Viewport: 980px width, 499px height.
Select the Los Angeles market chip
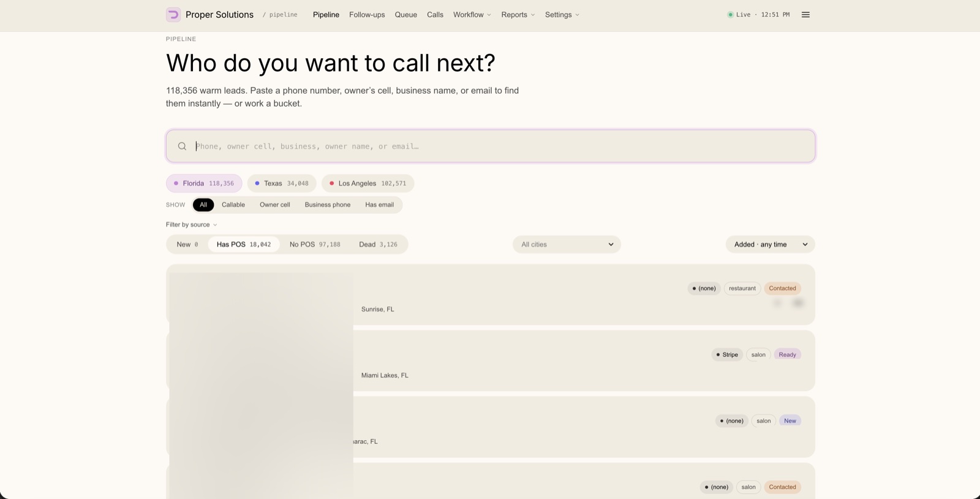point(368,183)
